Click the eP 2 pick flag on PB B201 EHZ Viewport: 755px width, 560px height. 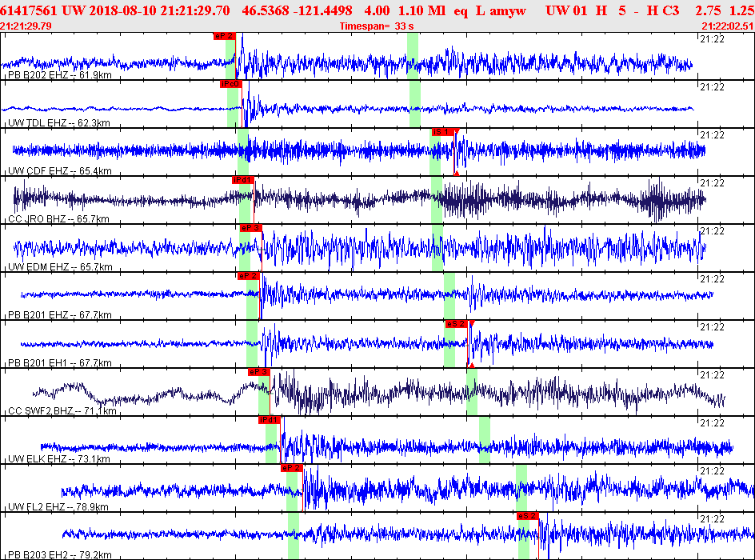[249, 276]
